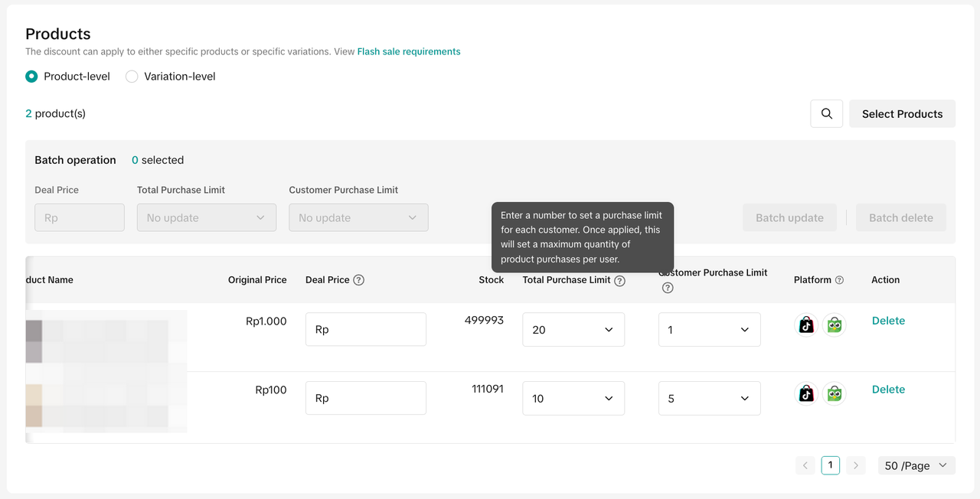Click Tokopedia icon in second product row

[834, 393]
